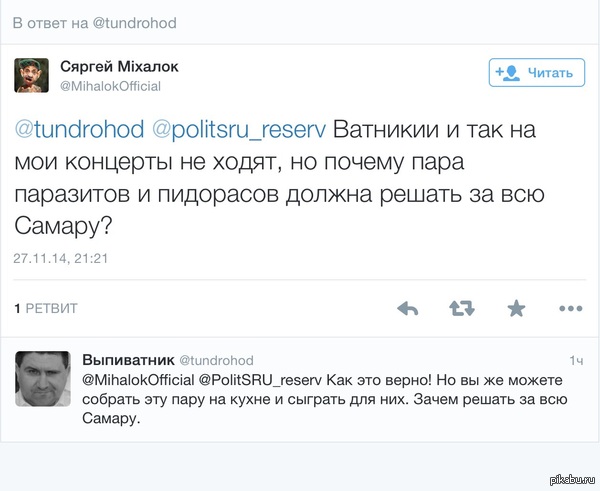Open the @tundrohod handle beside Выпиватник
The image size is (600, 491).
coord(217,360)
